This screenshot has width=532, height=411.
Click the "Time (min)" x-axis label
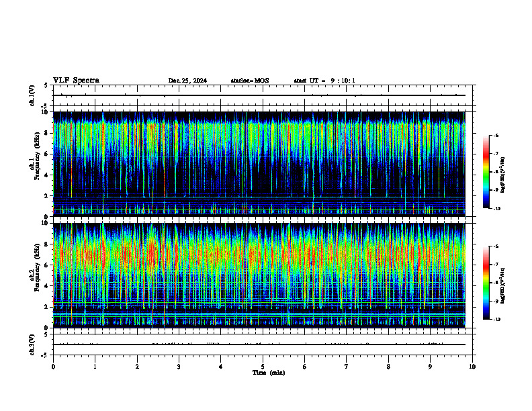269,373
